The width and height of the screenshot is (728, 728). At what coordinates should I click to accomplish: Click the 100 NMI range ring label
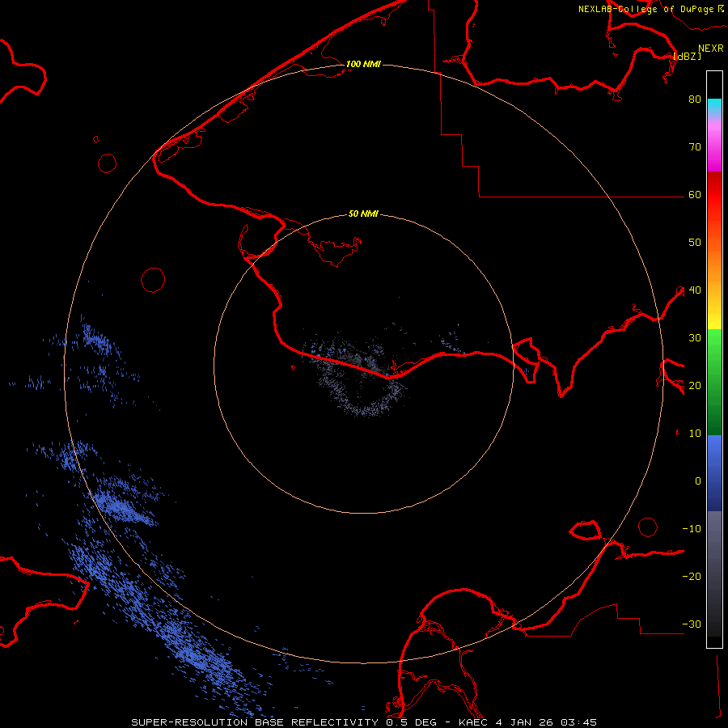pyautogui.click(x=363, y=64)
